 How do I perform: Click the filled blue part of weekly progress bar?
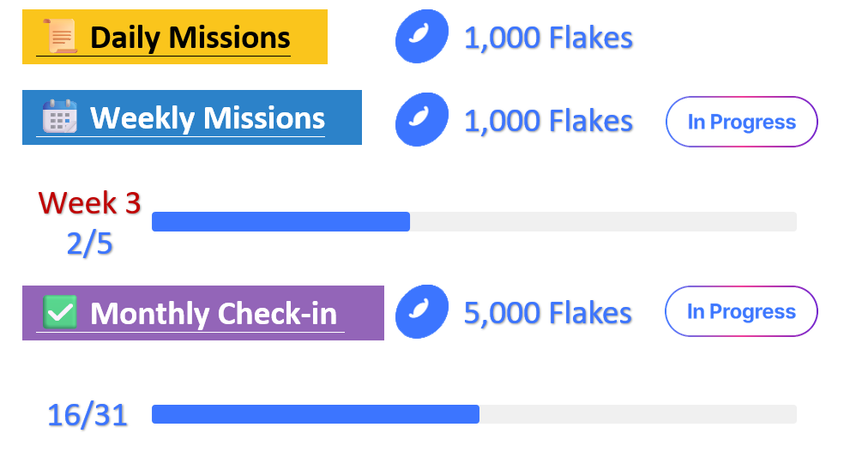280,222
